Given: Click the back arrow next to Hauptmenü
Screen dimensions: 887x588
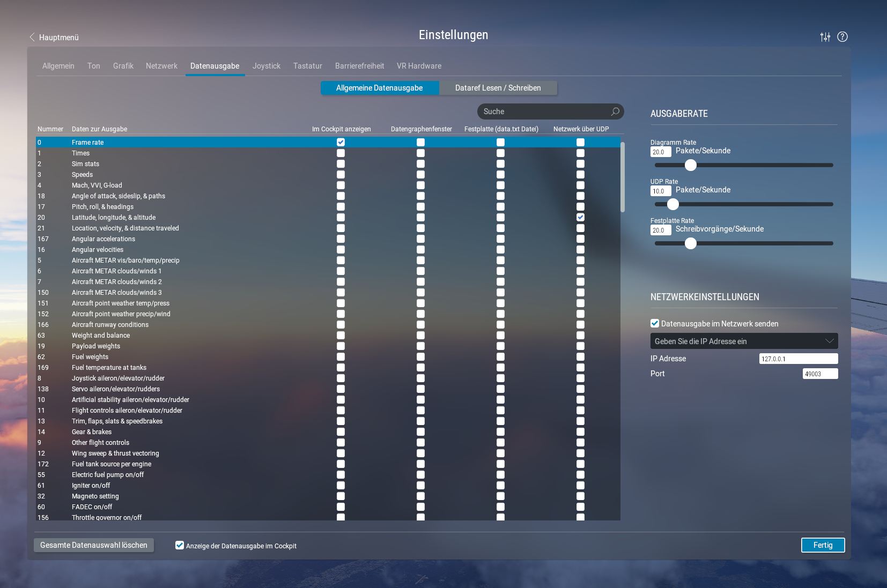Looking at the screenshot, I should click(x=32, y=38).
